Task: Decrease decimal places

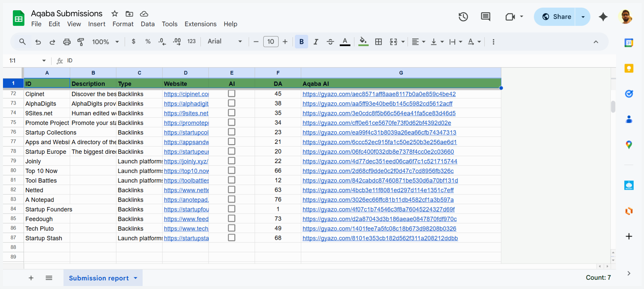Action: tap(162, 42)
